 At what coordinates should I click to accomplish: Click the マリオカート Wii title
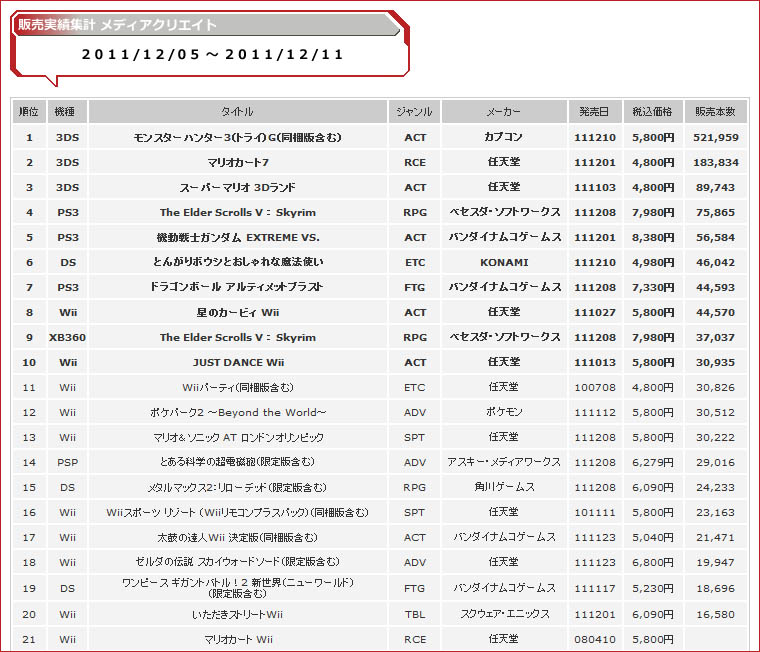238,639
